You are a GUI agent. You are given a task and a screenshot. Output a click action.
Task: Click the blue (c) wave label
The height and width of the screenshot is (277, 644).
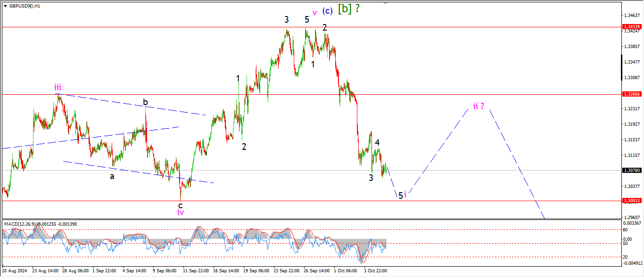click(328, 10)
